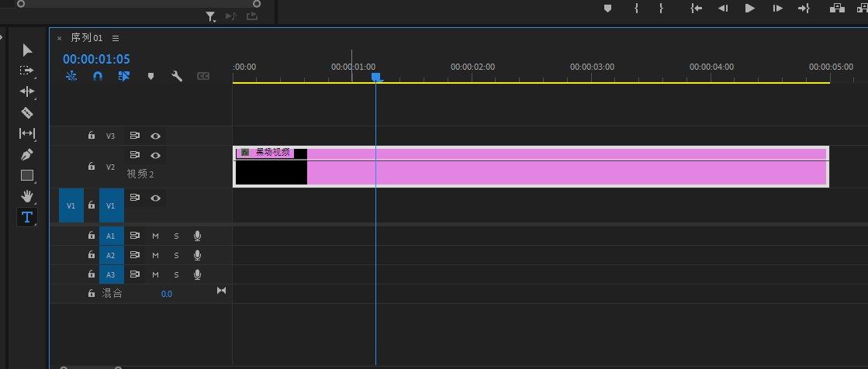Open the 序列01 panel menu
Image resolution: width=868 pixels, height=369 pixels.
point(116,38)
